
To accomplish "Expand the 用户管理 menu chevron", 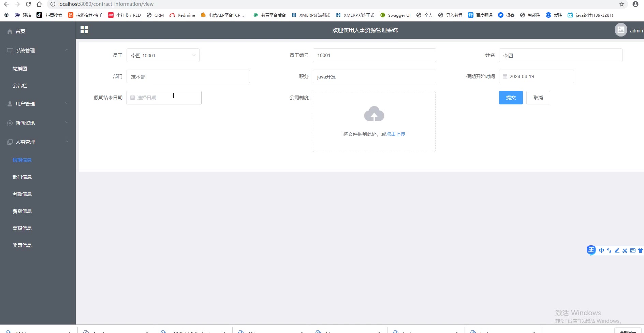I will tap(67, 103).
